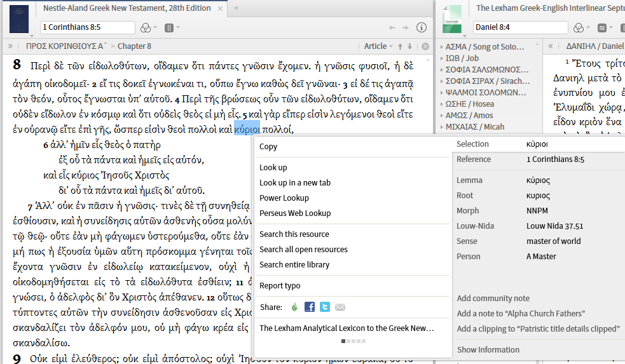Image resolution: width=625 pixels, height=364 pixels.
Task: Expand the ΩΣΗΕ / Hosea entry
Action: [x=442, y=104]
